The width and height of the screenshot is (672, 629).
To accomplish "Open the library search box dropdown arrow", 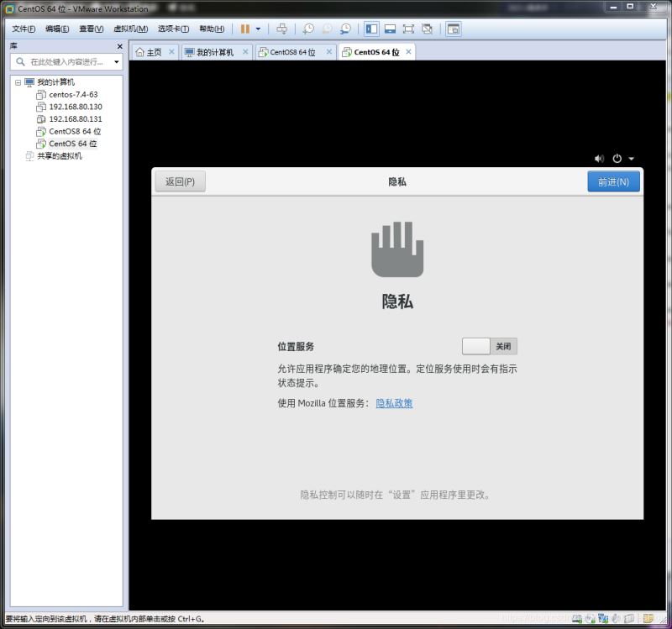I will (116, 62).
